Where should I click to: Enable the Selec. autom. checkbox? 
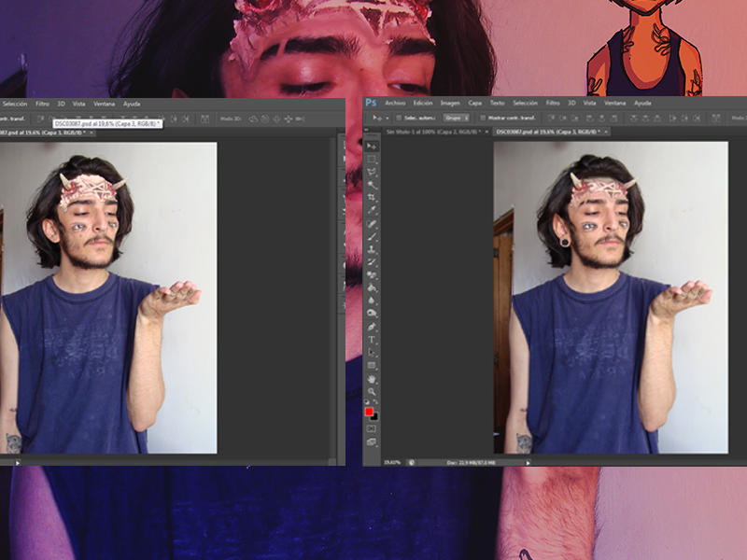click(x=400, y=118)
